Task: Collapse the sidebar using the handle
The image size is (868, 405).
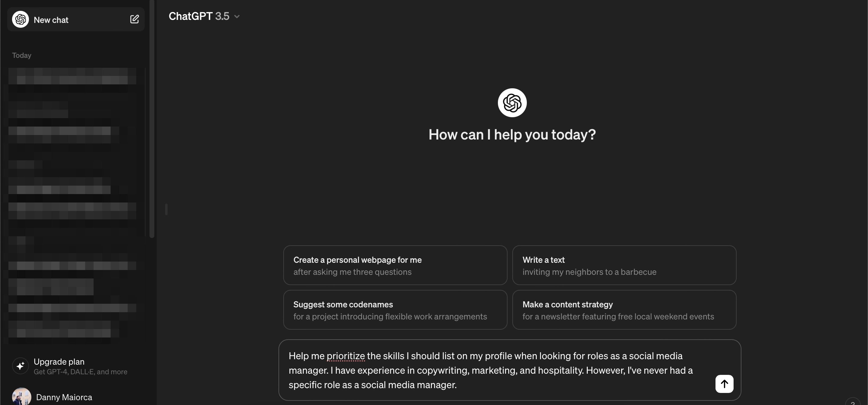Action: (166, 209)
